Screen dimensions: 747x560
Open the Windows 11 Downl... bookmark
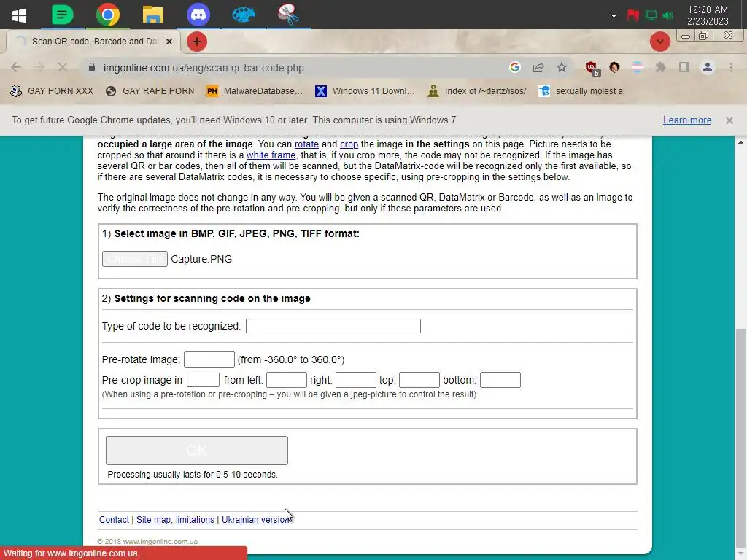365,91
